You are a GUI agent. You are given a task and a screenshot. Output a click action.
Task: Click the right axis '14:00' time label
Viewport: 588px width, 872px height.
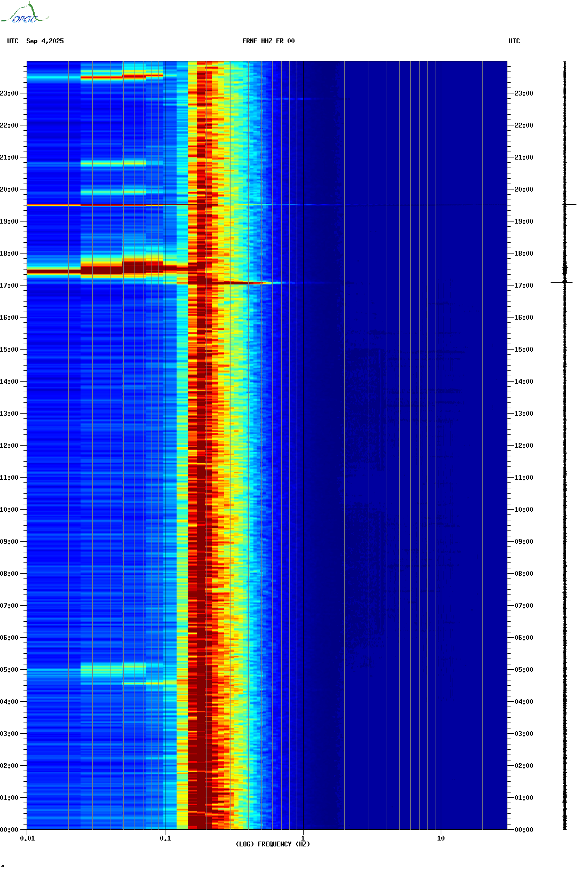pyautogui.click(x=524, y=382)
